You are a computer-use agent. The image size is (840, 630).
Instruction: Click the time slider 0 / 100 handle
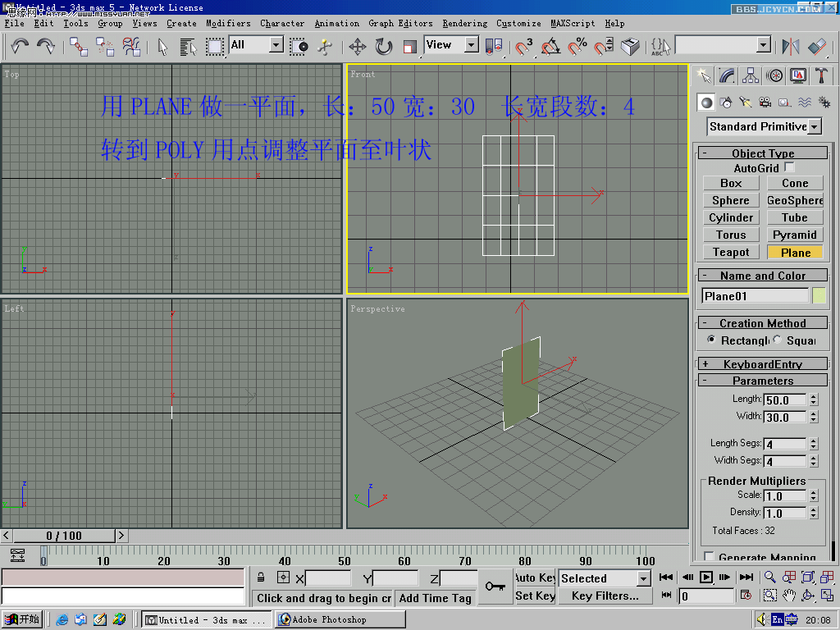64,536
